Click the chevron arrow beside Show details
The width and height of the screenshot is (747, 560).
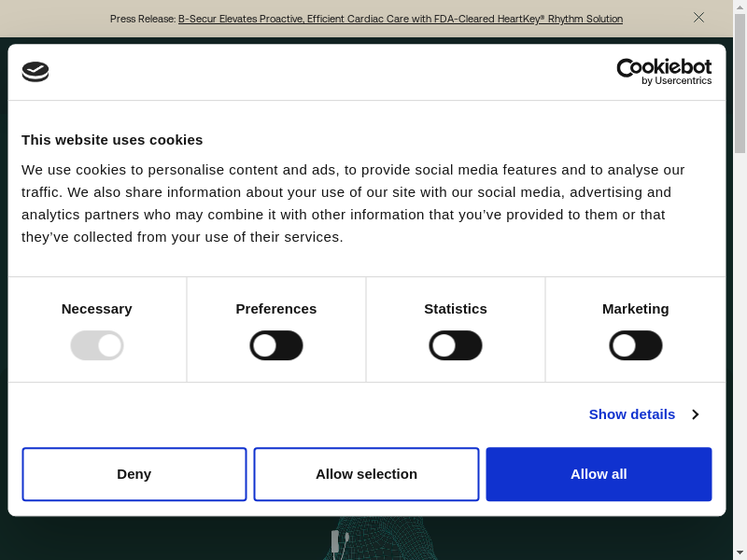click(x=695, y=414)
